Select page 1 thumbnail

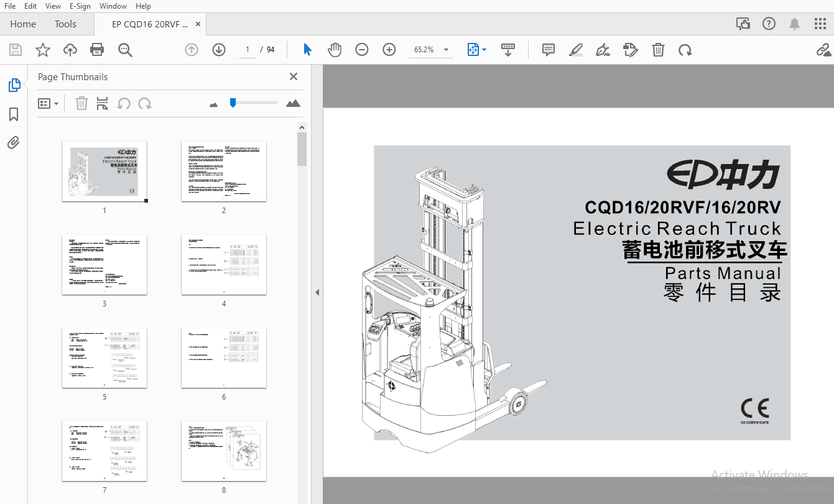(104, 171)
